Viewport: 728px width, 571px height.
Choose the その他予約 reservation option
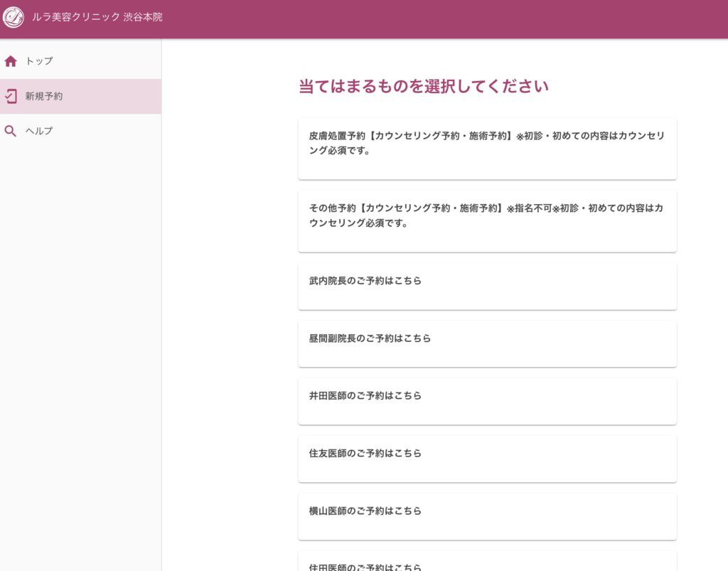(487, 220)
